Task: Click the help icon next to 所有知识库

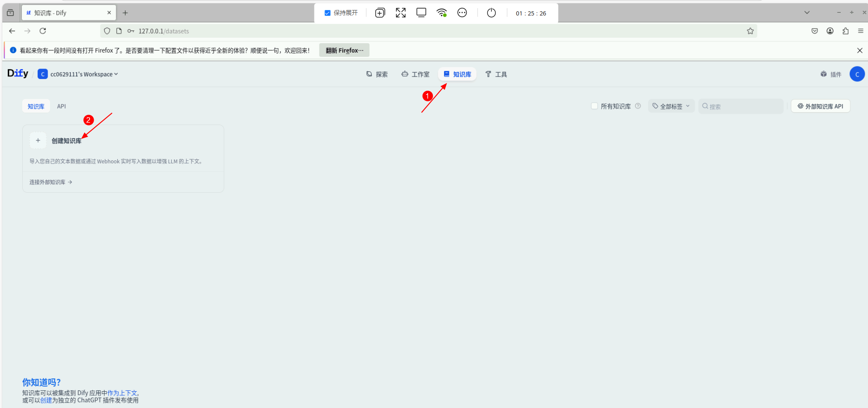Action: click(638, 106)
